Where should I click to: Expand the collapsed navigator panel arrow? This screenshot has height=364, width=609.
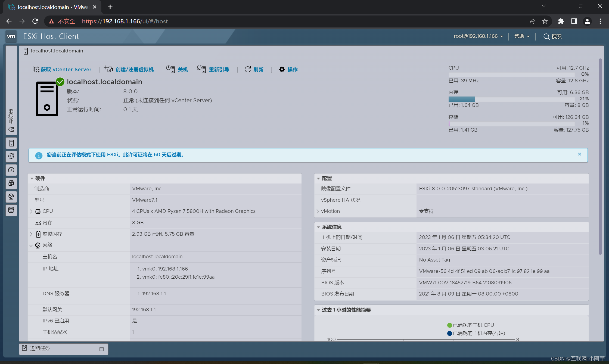tap(11, 129)
